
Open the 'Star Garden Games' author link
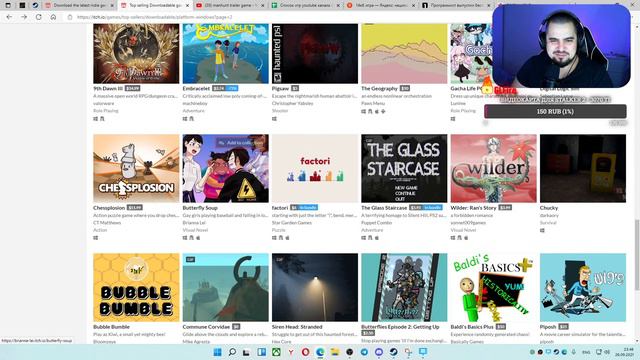292,223
